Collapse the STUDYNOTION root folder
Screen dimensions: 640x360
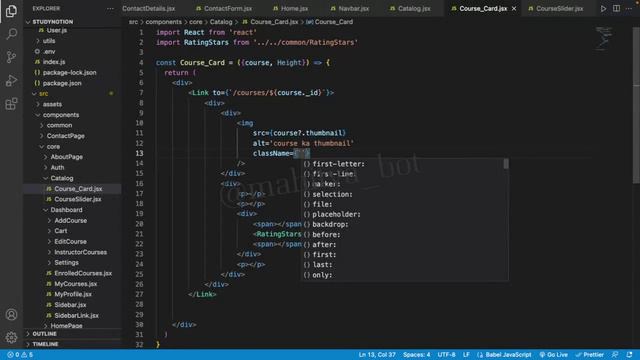(53, 22)
